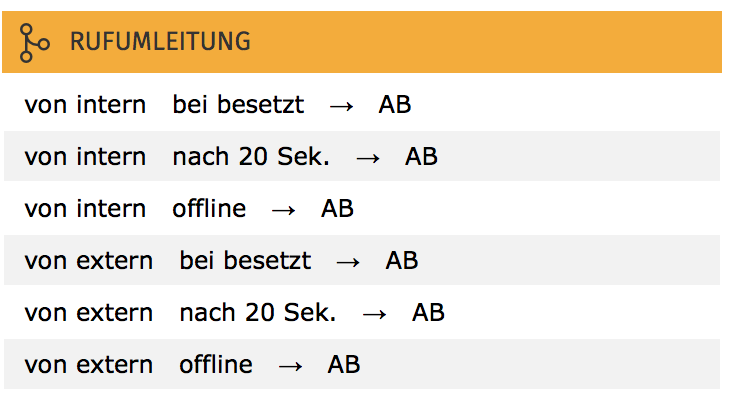Click AB target for intern busy rule
This screenshot has height=400, width=734.
tap(395, 104)
